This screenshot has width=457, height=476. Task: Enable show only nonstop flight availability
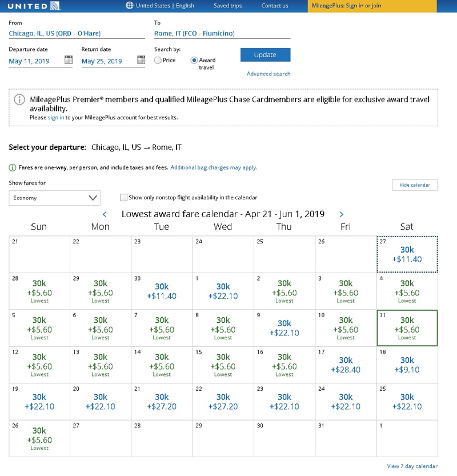pos(123,198)
